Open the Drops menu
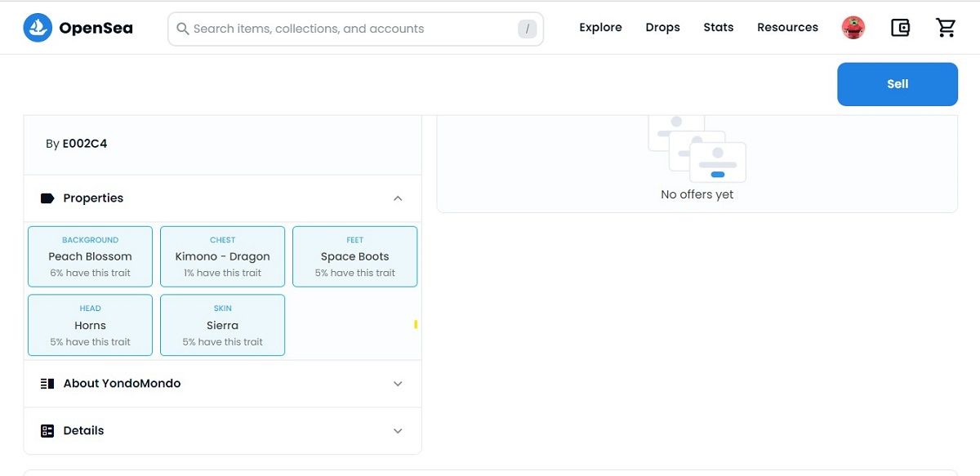 click(662, 28)
